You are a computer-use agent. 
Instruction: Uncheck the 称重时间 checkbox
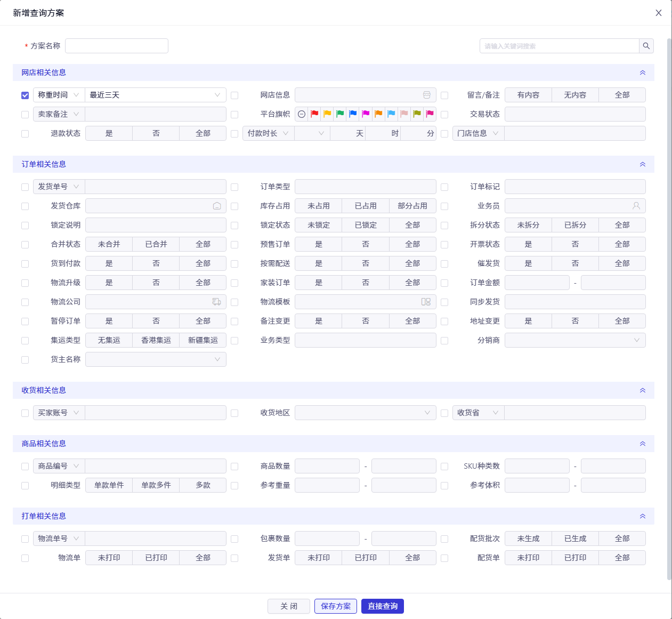click(x=25, y=95)
